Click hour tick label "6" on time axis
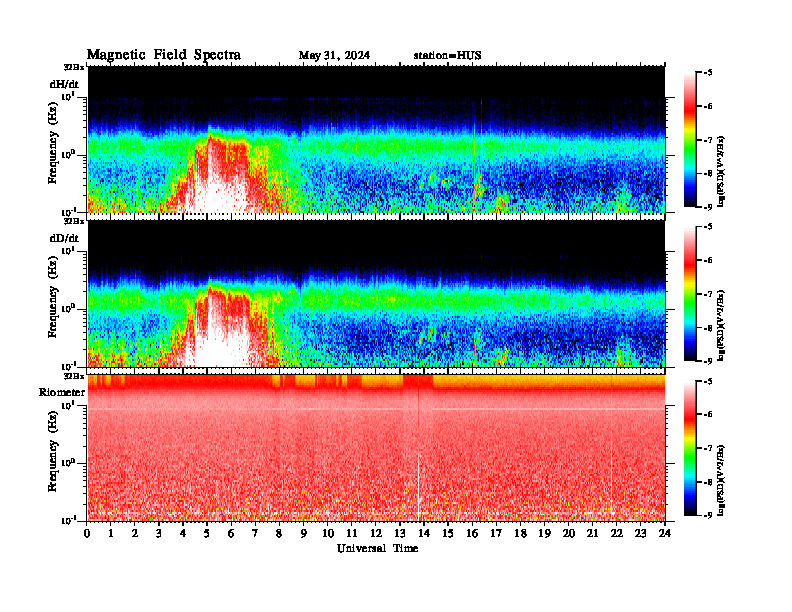The image size is (792, 612). click(231, 533)
